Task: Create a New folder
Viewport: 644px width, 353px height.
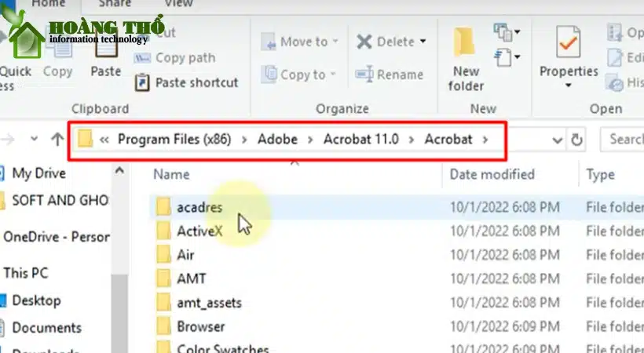Action: (466, 59)
